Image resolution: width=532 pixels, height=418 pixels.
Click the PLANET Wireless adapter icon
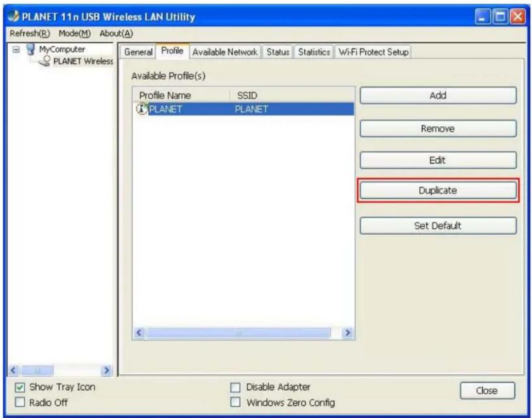coord(45,62)
